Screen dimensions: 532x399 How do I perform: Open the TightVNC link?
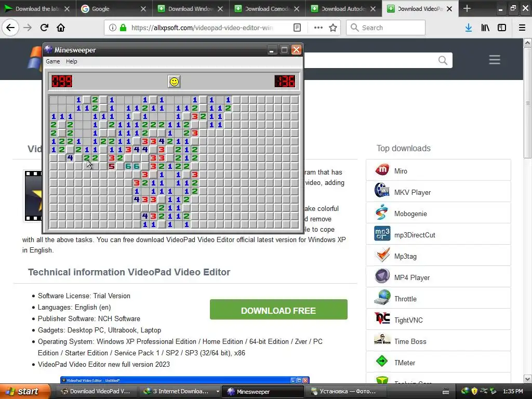tap(408, 320)
